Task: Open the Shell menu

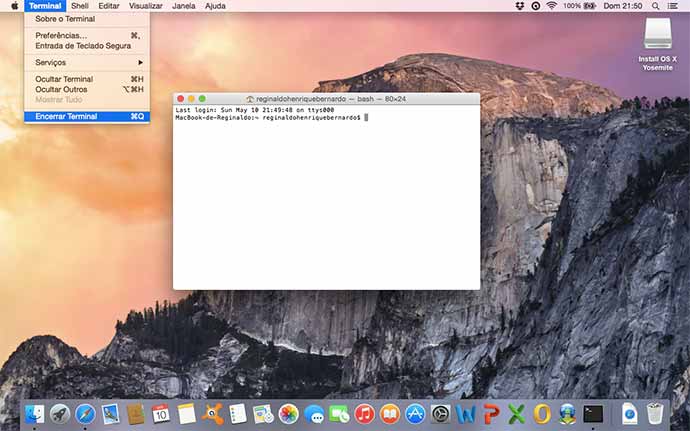Action: pyautogui.click(x=80, y=6)
